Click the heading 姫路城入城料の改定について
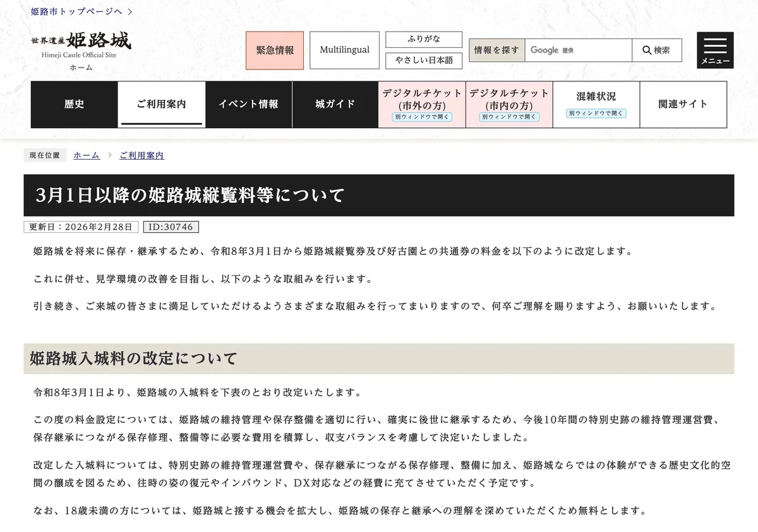This screenshot has width=758, height=532. (379, 359)
